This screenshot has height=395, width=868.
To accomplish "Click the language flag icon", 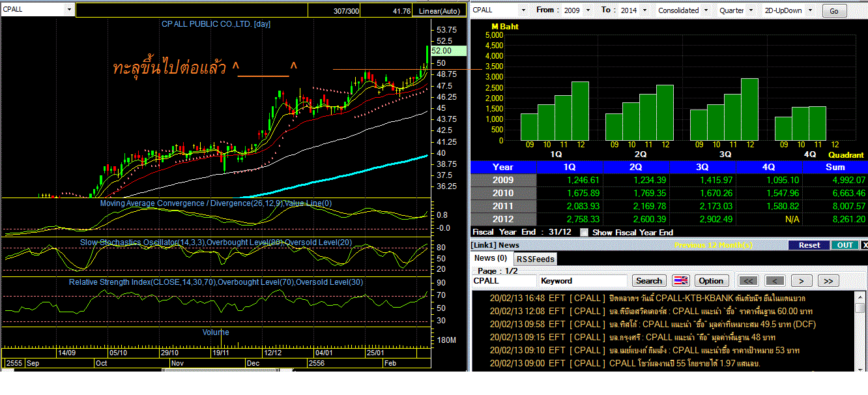I will pyautogui.click(x=680, y=281).
